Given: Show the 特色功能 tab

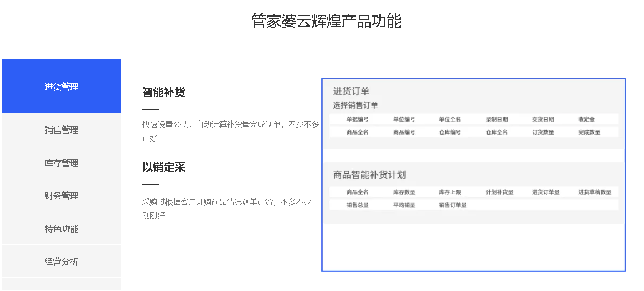Looking at the screenshot, I should click(62, 229).
